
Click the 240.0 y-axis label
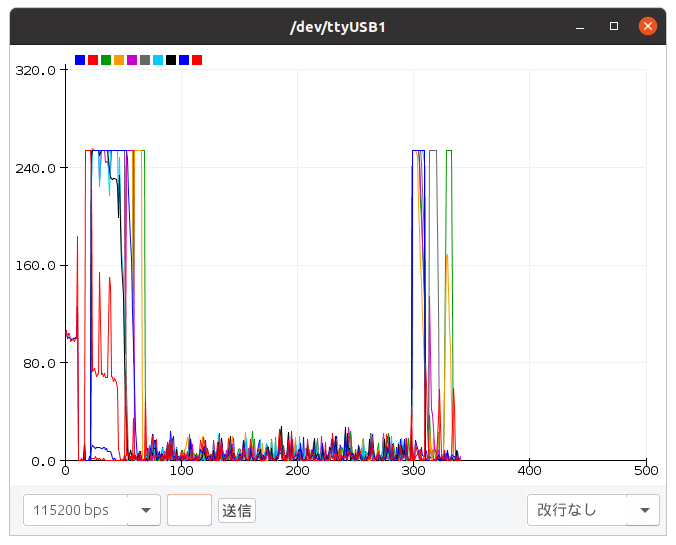[35, 168]
